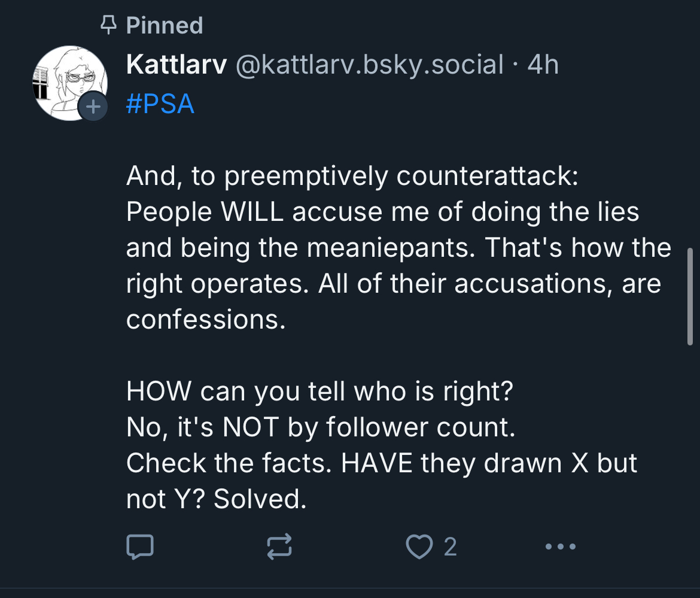
Task: Click the vertical scrollbar thumb
Action: [x=690, y=296]
